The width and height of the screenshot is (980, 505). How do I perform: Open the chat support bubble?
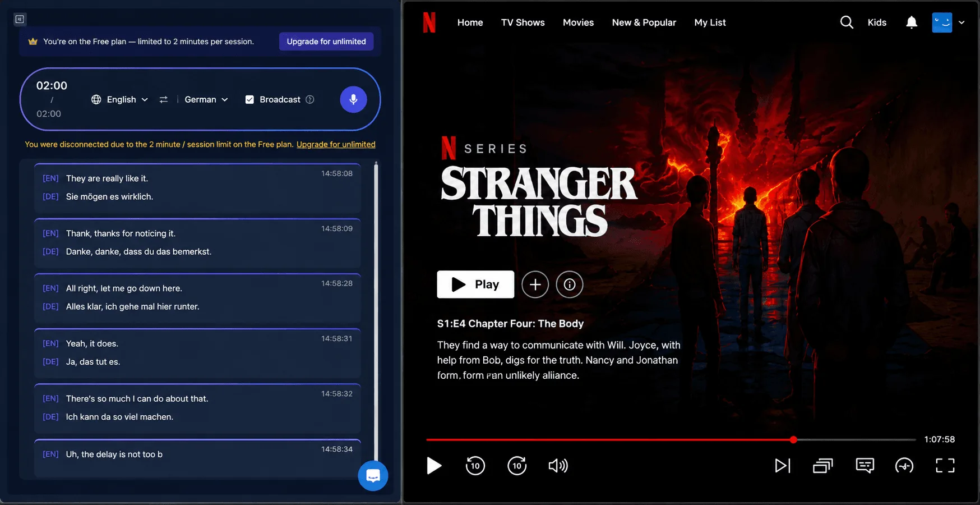(373, 476)
